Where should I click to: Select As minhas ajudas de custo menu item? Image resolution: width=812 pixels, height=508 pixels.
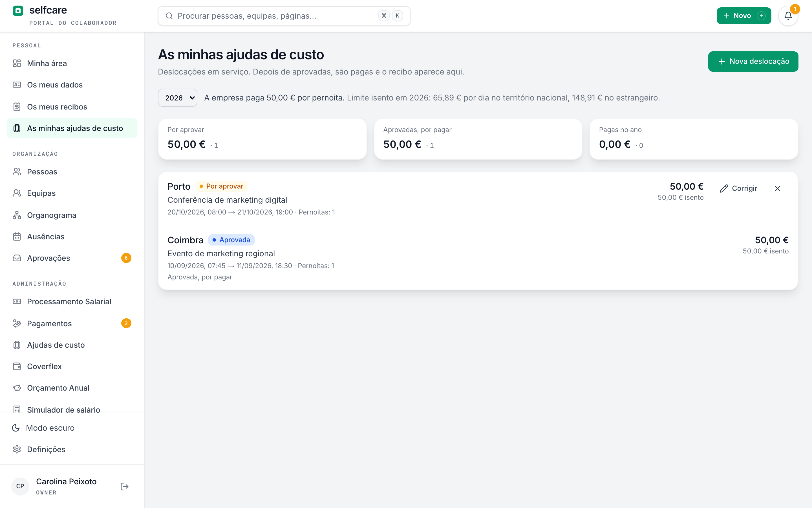(x=72, y=128)
